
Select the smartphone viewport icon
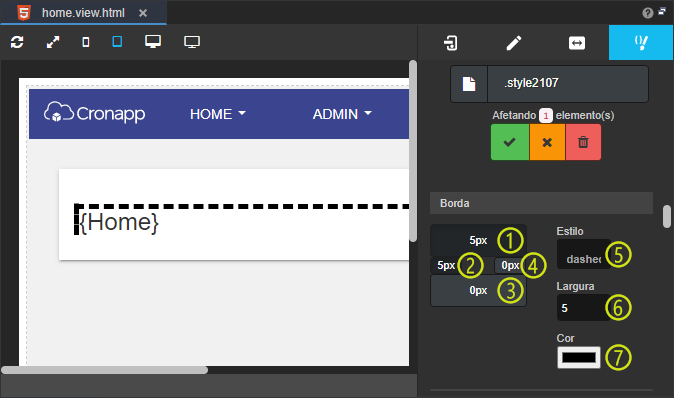[86, 42]
